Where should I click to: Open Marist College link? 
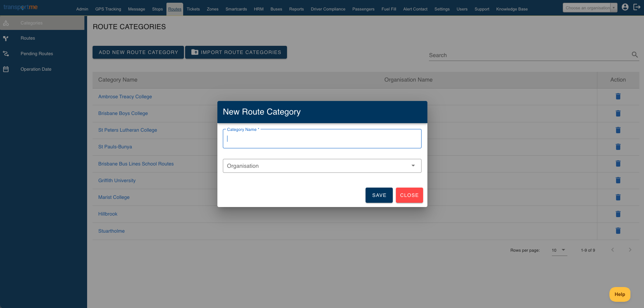[114, 197]
